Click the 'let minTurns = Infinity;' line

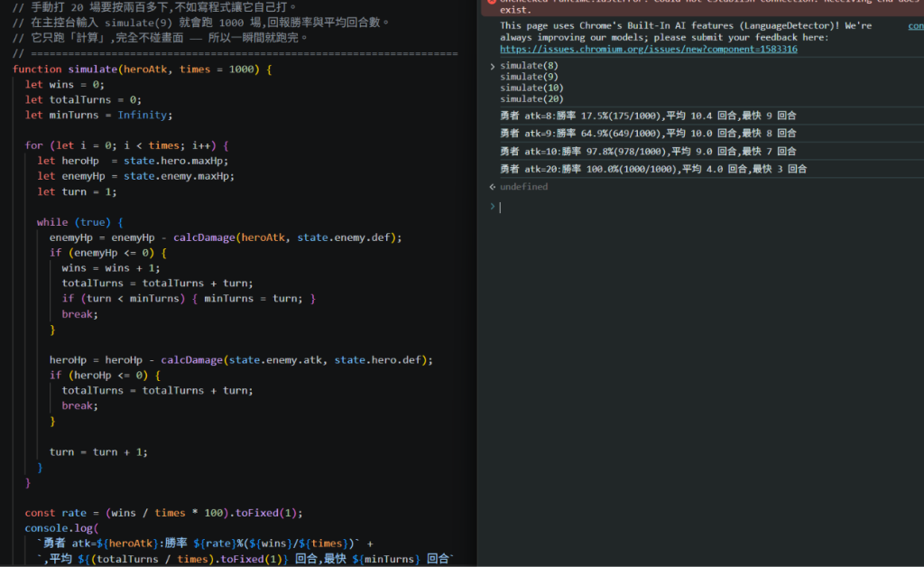point(98,115)
